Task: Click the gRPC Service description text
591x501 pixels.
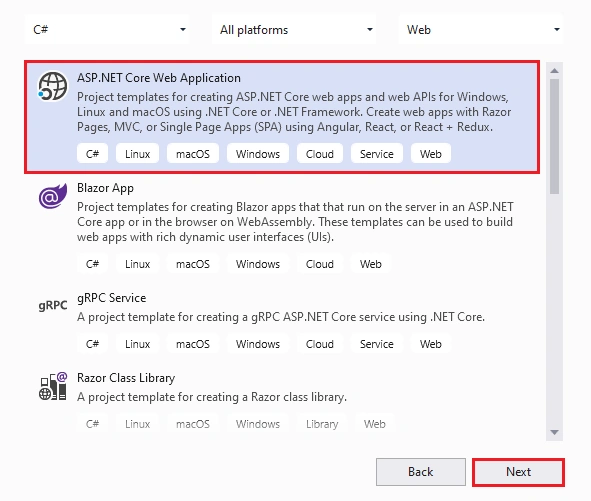Action: click(281, 317)
